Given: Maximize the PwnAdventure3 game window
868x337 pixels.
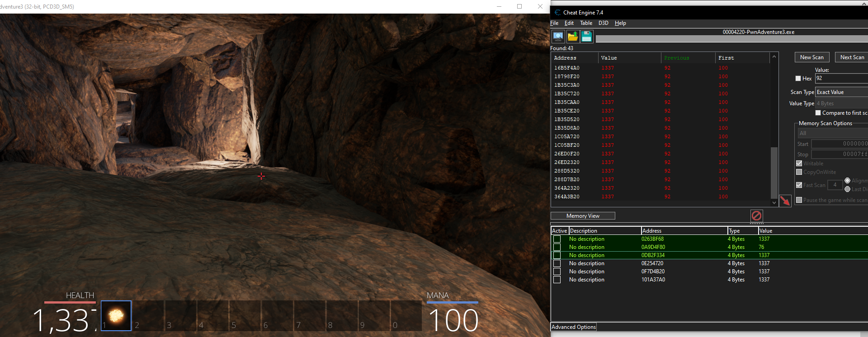Looking at the screenshot, I should 519,6.
